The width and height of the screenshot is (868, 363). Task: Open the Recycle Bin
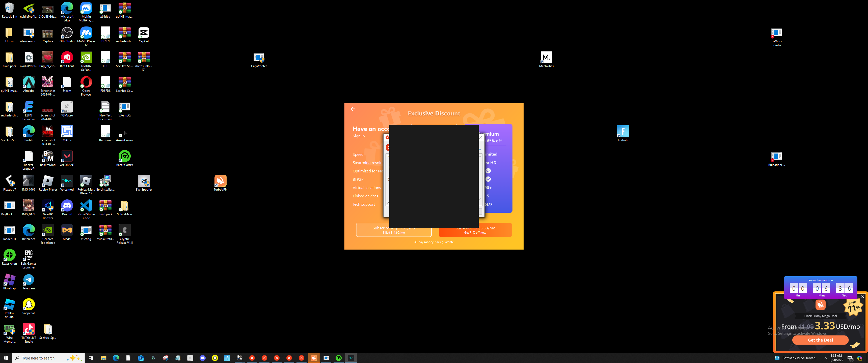[x=9, y=8]
